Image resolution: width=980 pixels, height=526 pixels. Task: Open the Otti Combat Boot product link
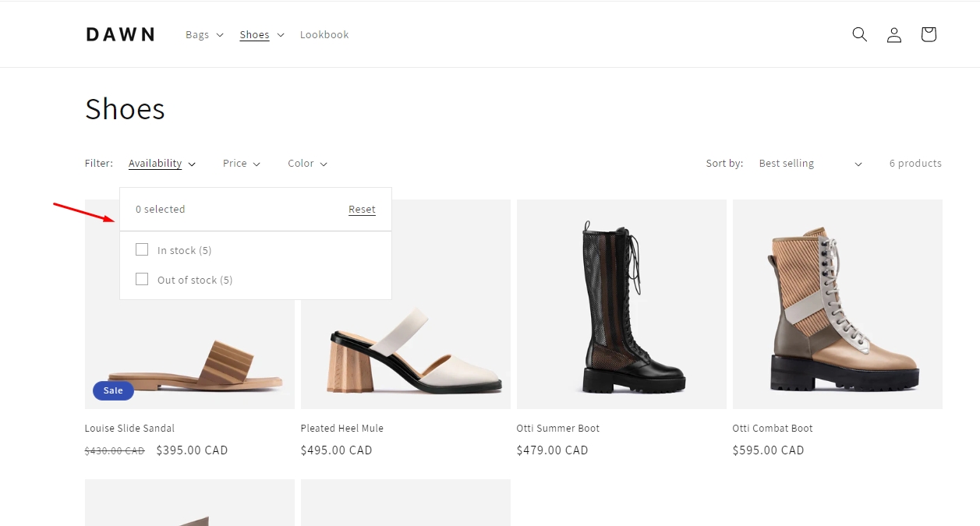click(x=772, y=428)
